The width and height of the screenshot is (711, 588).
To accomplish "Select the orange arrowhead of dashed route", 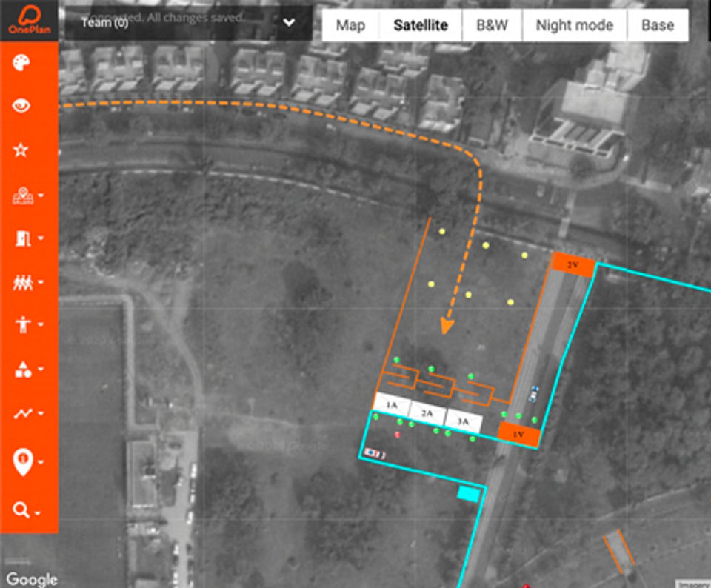I will point(447,326).
